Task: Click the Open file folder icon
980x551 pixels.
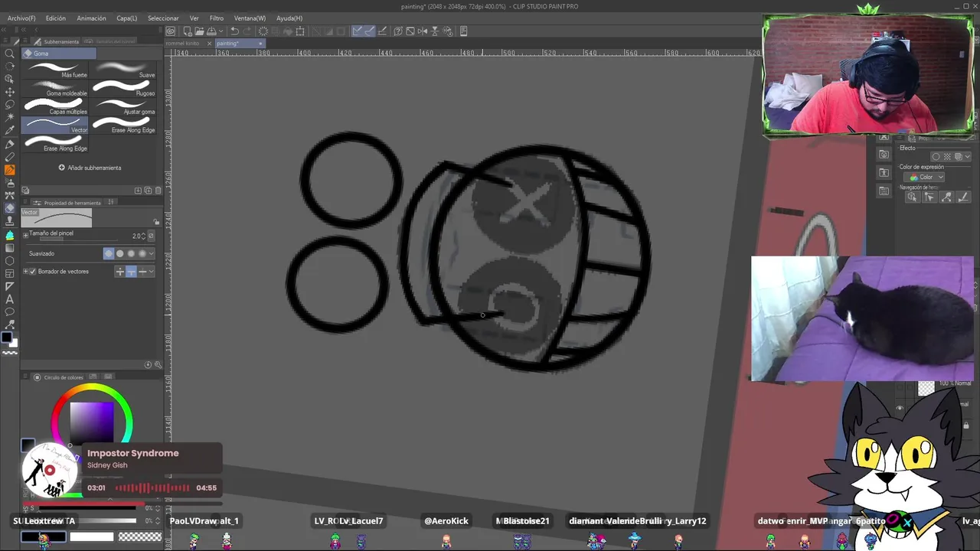Action: (x=199, y=31)
